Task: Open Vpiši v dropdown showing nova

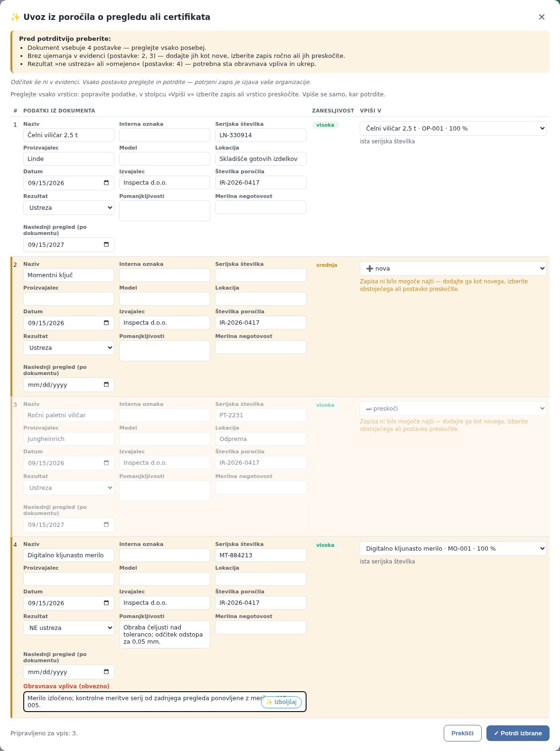Action: point(453,268)
